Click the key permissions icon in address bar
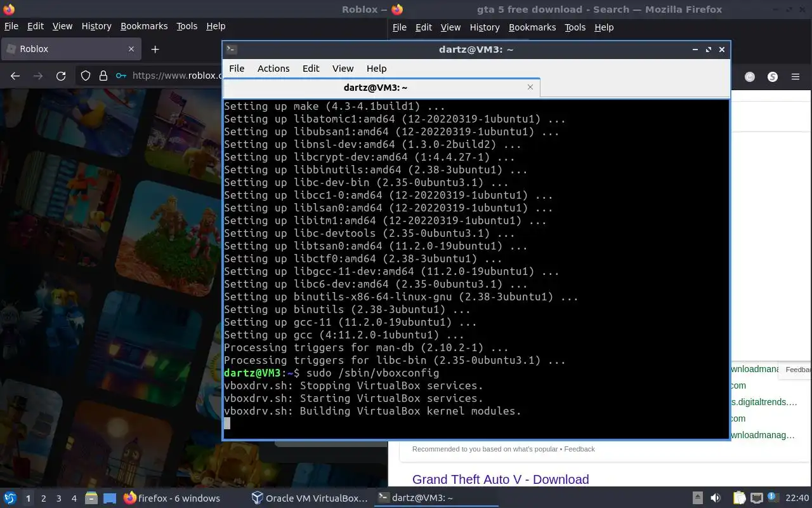Viewport: 812px width, 508px height. coord(121,76)
